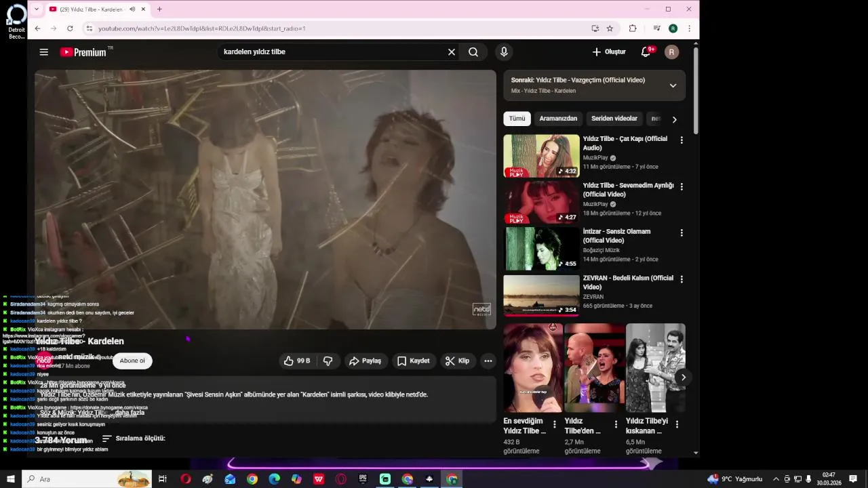Open Chrome extensions puzzle icon

[x=633, y=28]
